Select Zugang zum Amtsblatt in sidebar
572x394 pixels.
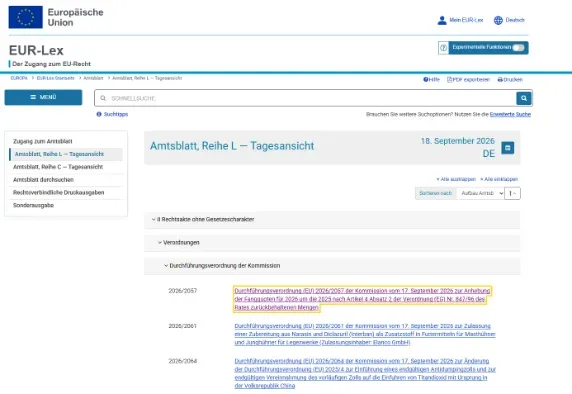(43, 141)
